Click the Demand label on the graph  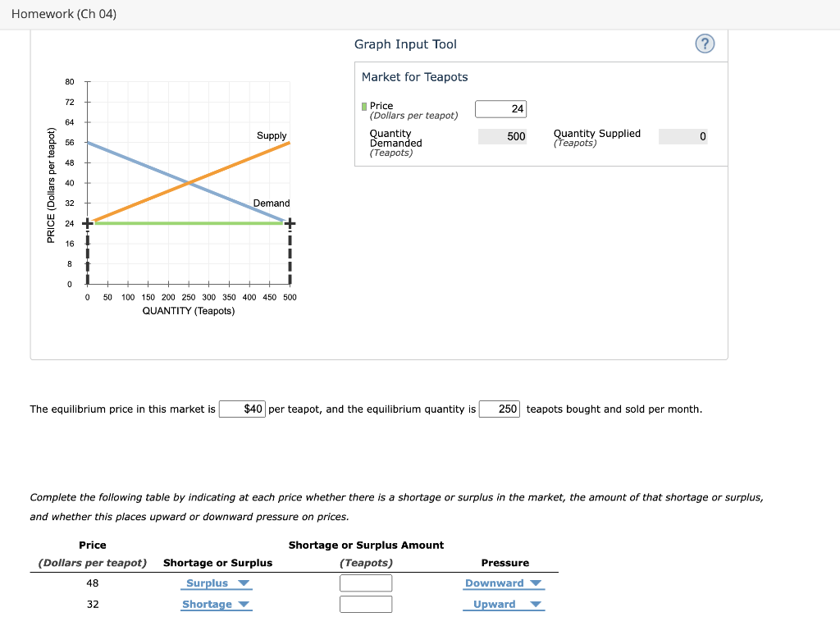pos(272,203)
